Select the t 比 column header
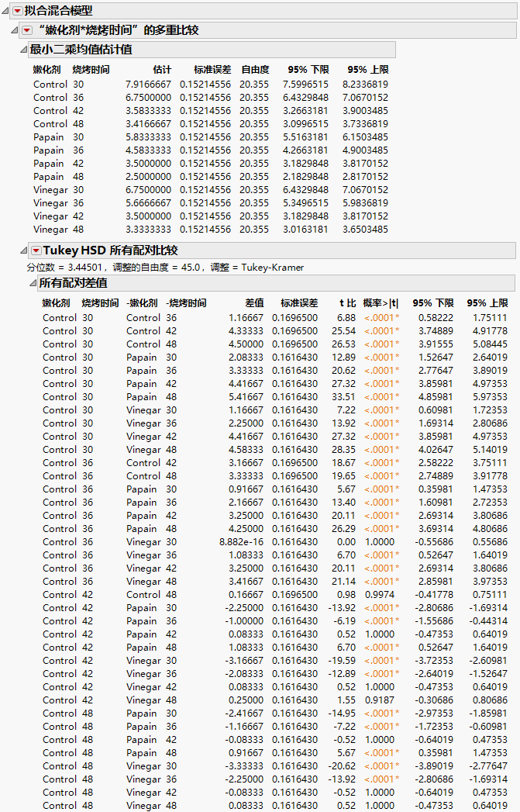 pyautogui.click(x=348, y=303)
